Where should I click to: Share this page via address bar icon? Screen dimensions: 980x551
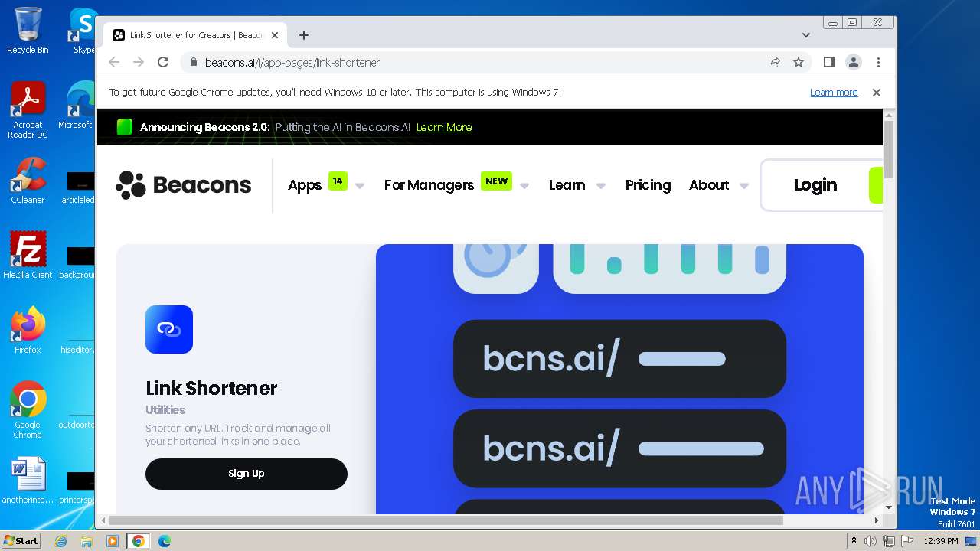click(774, 63)
